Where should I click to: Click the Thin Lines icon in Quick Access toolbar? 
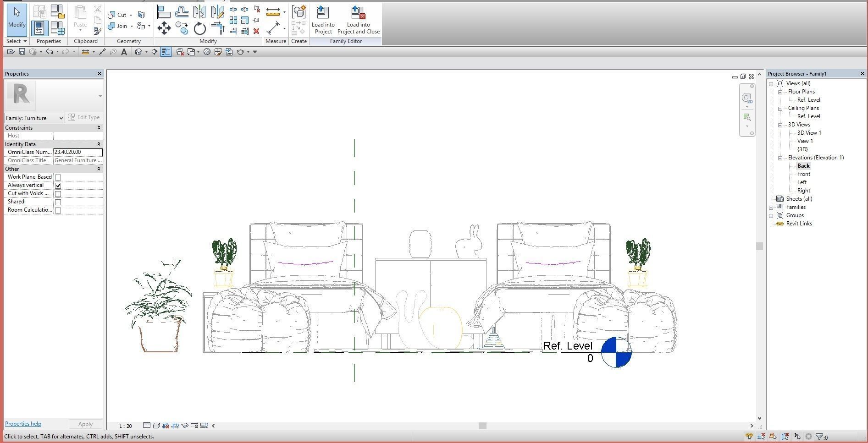click(x=166, y=52)
